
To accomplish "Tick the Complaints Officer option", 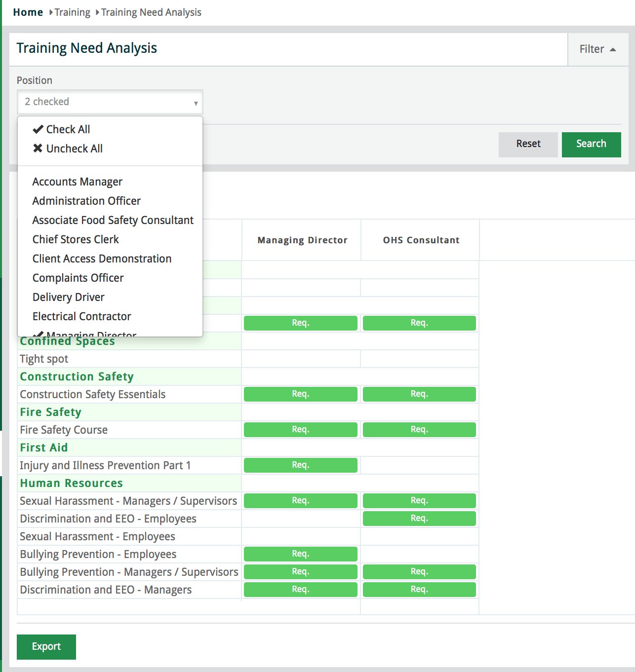I will (78, 278).
